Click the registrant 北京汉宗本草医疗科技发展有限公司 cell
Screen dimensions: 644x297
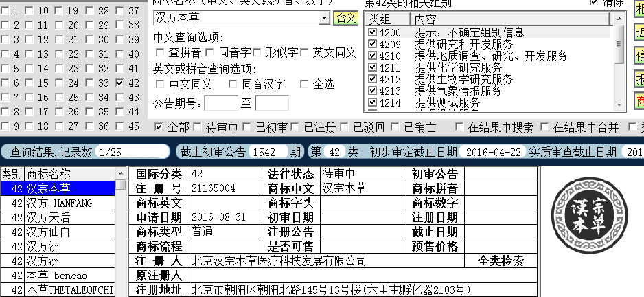click(327, 261)
